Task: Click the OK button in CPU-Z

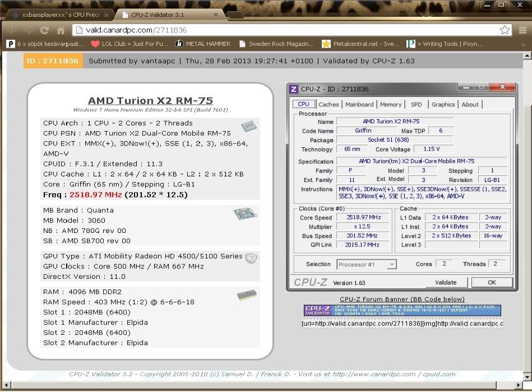Action: tap(492, 282)
